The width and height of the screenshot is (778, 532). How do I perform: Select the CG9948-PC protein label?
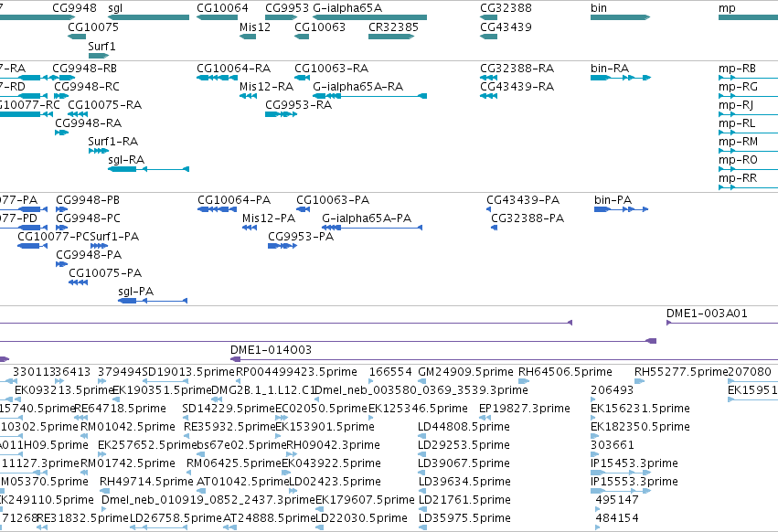(88, 218)
